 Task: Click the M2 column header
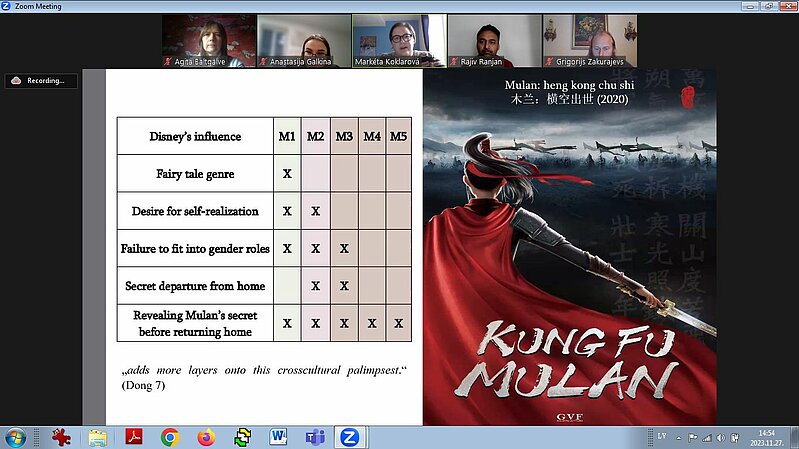(x=315, y=137)
